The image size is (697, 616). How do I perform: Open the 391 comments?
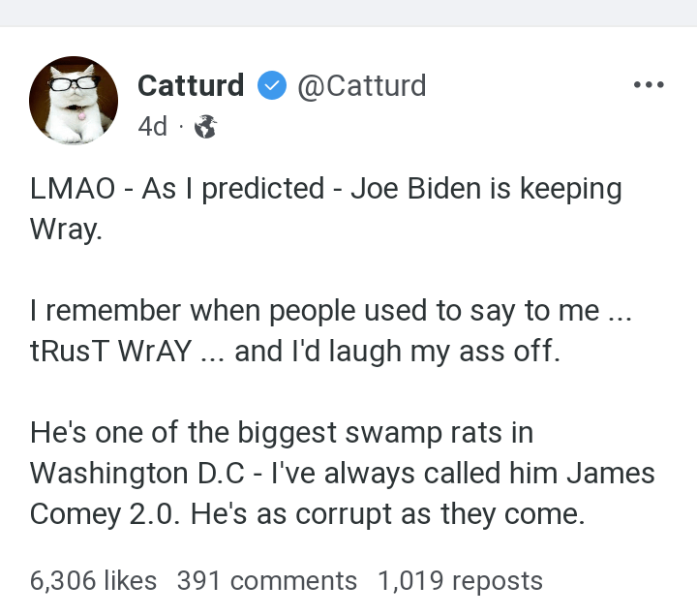click(x=267, y=580)
